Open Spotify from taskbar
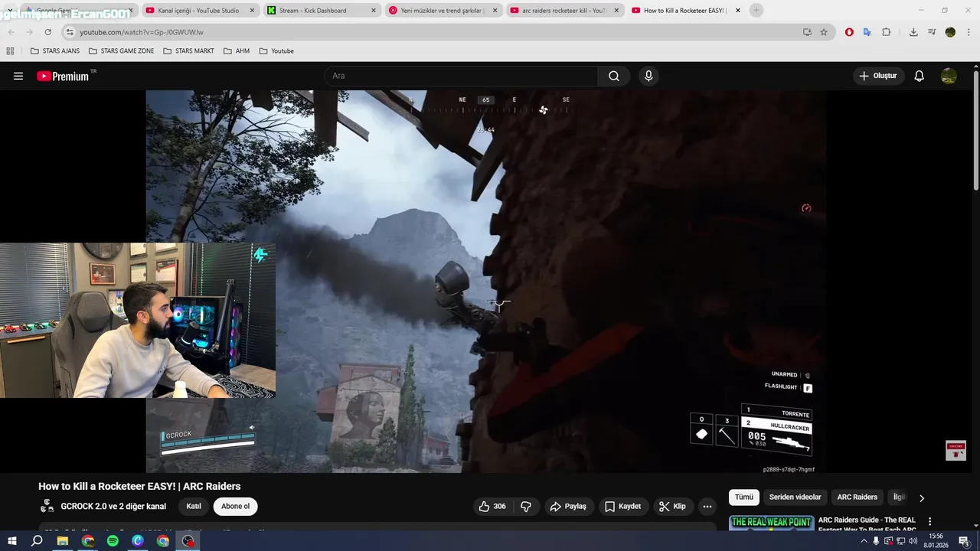The height and width of the screenshot is (551, 980). click(113, 541)
